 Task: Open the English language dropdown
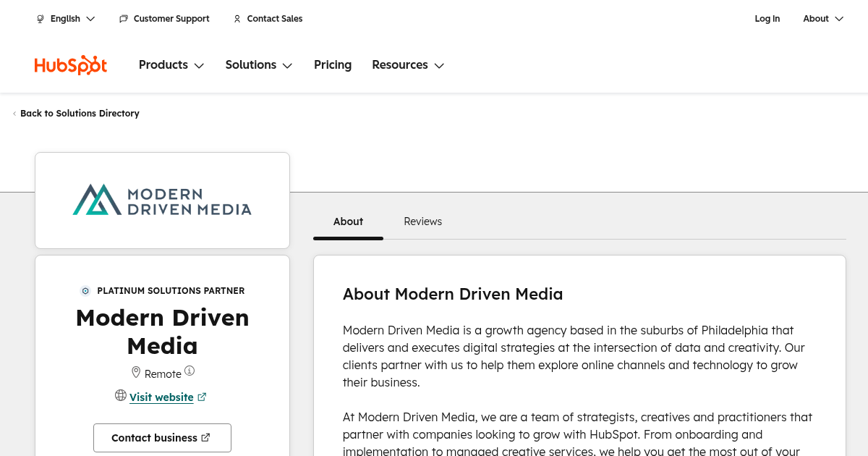point(66,19)
